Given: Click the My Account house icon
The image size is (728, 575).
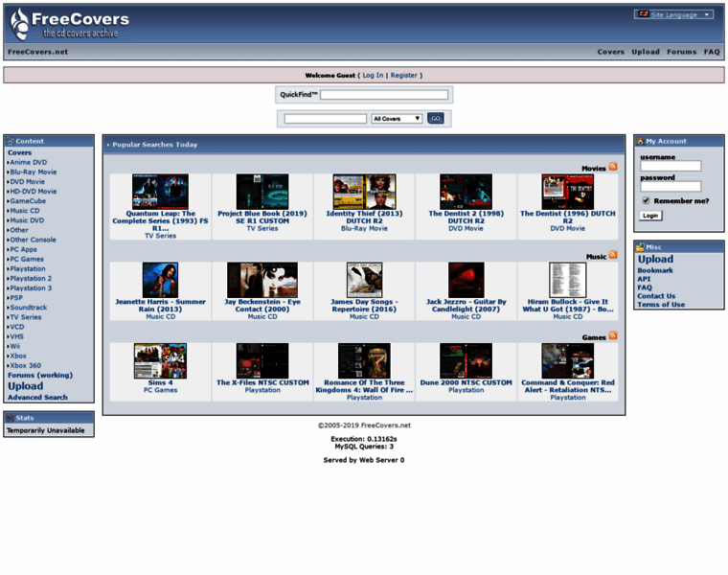Looking at the screenshot, I should (640, 141).
